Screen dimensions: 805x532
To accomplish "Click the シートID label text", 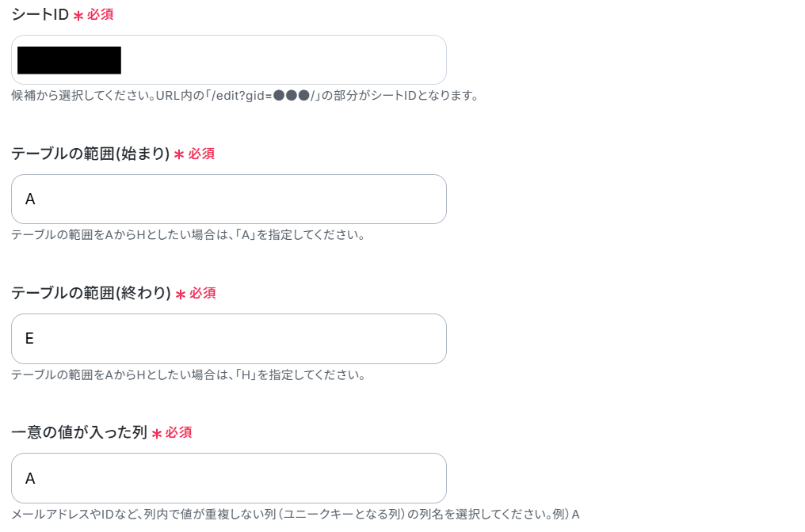I will click(x=40, y=14).
